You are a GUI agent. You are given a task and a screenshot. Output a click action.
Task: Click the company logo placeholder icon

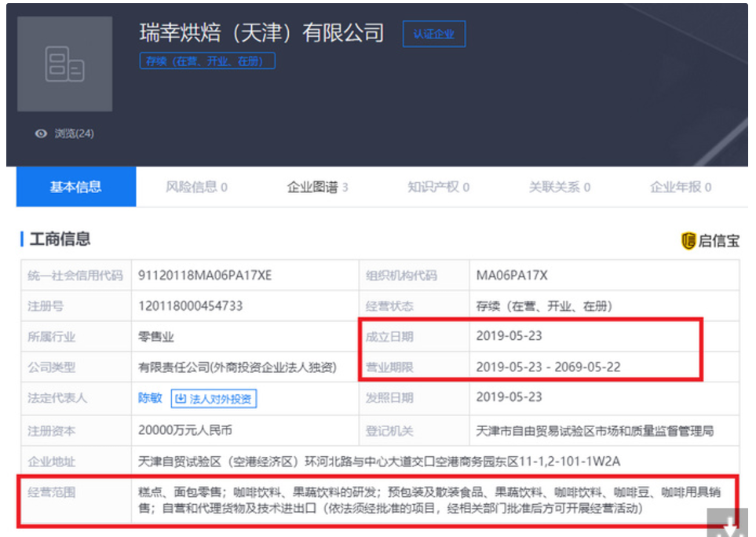click(64, 64)
